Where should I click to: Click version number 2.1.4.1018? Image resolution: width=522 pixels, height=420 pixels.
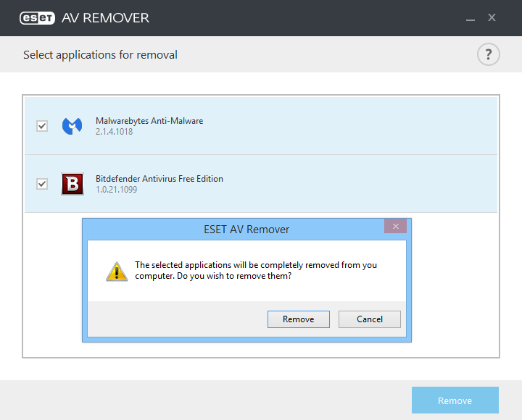(x=115, y=132)
